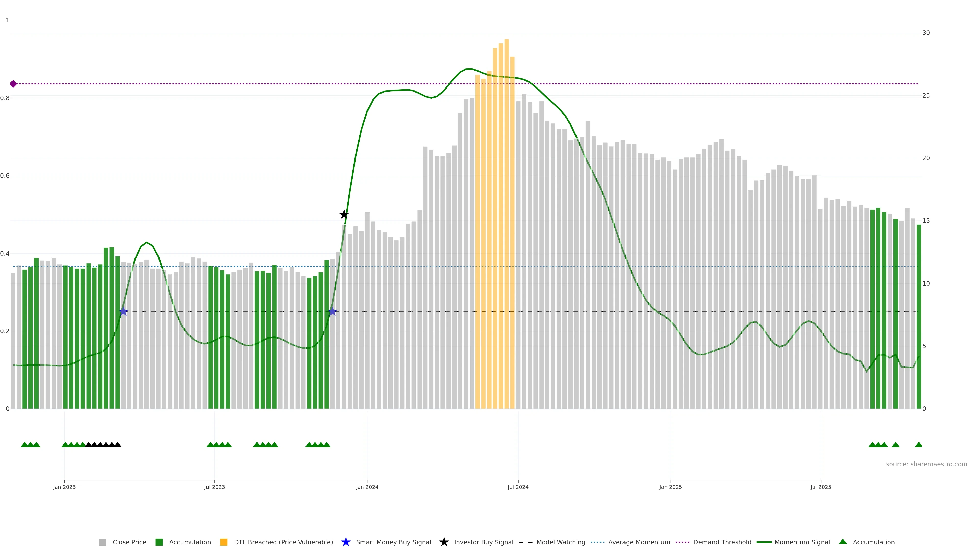The height and width of the screenshot is (551, 980).
Task: Click the first blue Smart Money star near 2023
Action: 123,311
